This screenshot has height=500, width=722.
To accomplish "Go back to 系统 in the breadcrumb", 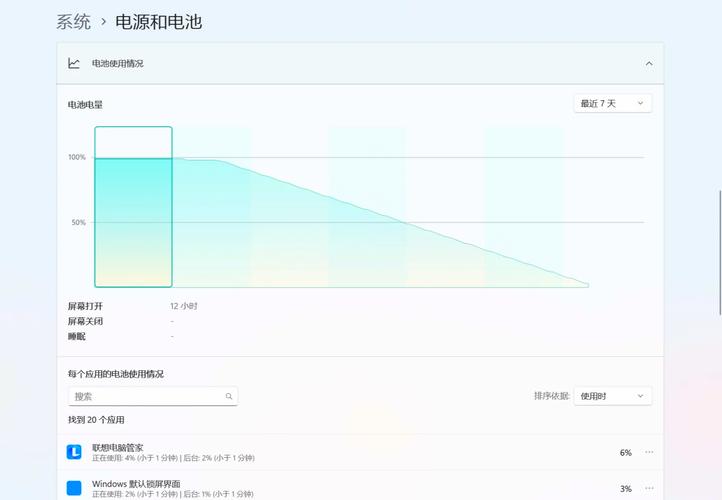I will (x=74, y=21).
